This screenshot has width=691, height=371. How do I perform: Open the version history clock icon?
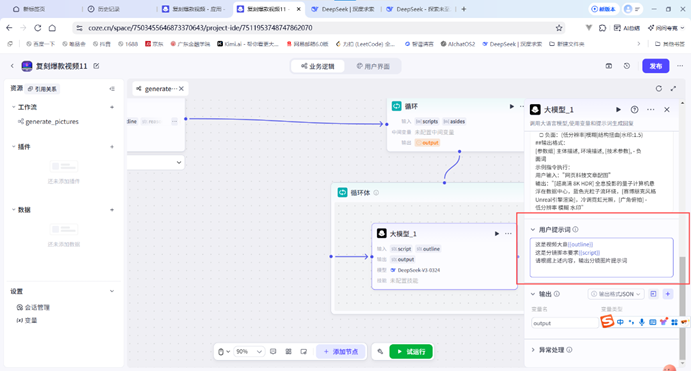(627, 66)
